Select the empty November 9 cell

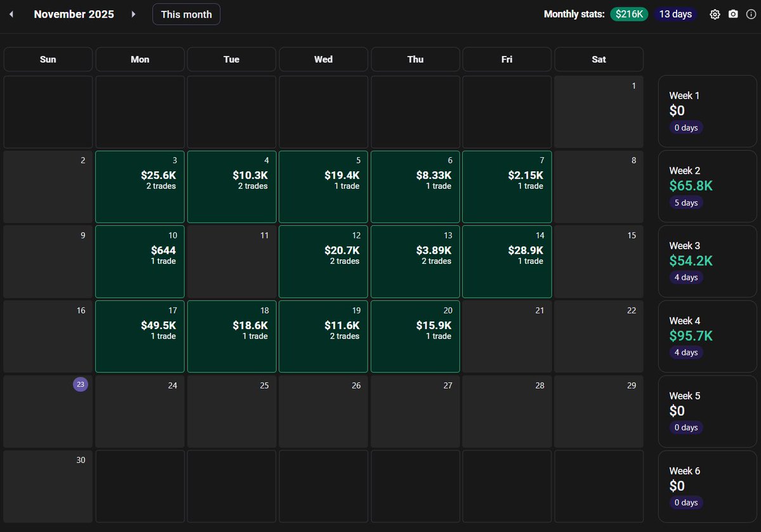48,261
